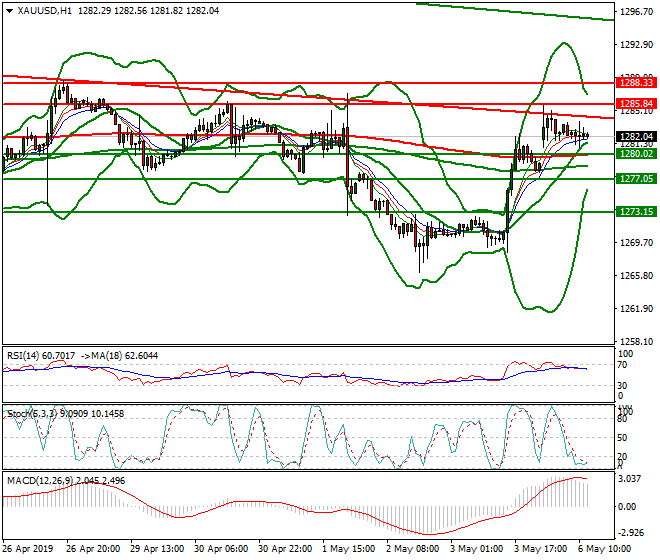The width and height of the screenshot is (660, 560).
Task: Click the MACD -2.926 scale value
Action: point(630,533)
